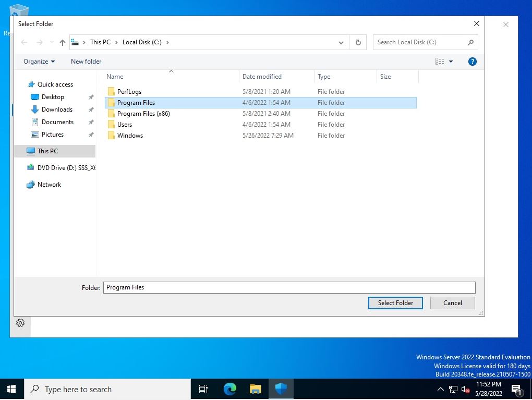532x400 pixels.
Task: Refresh the Local Disk (C:) listing
Action: 358,42
